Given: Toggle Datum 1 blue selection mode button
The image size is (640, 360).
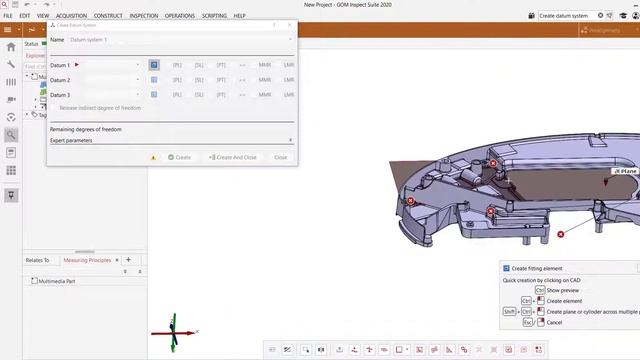Looking at the screenshot, I should click(154, 65).
